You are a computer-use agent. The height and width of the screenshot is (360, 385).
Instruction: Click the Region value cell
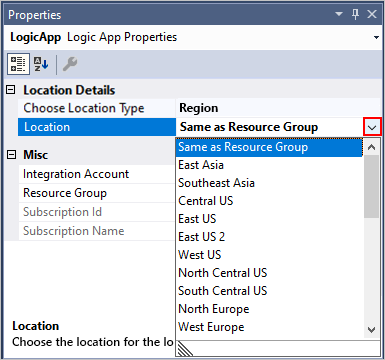click(278, 108)
